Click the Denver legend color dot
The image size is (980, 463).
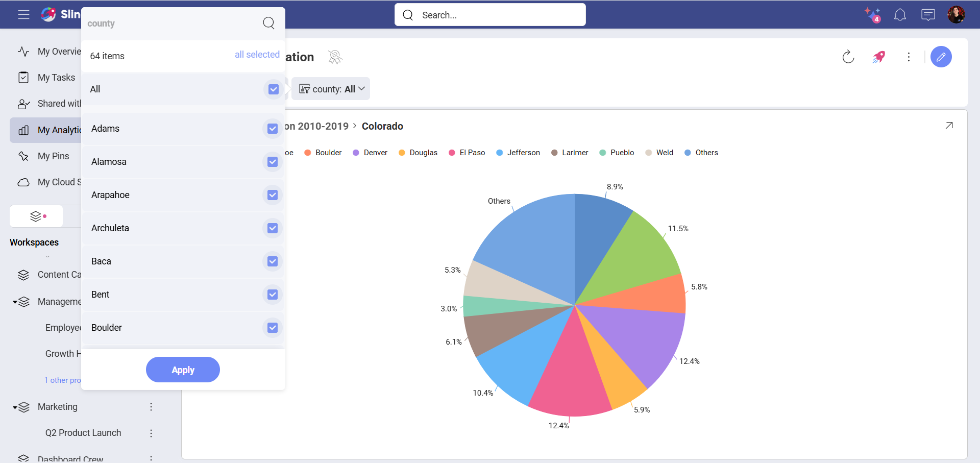(x=356, y=153)
